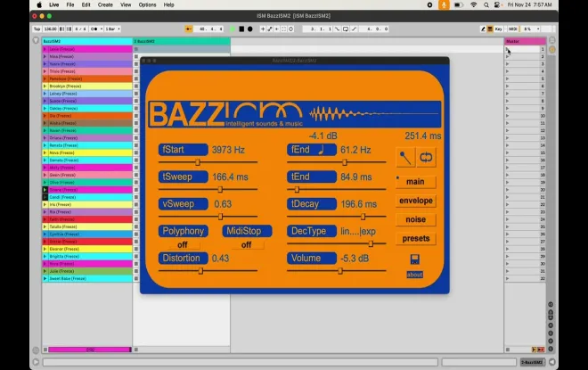588x370 pixels.
Task: Click the transport record button
Action: click(250, 29)
